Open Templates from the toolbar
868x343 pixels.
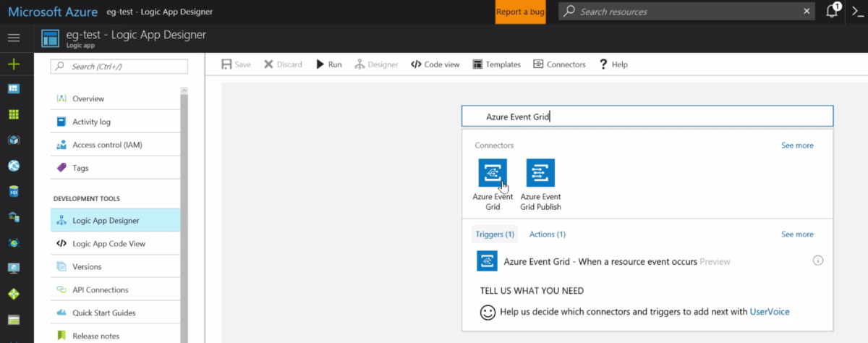tap(496, 64)
